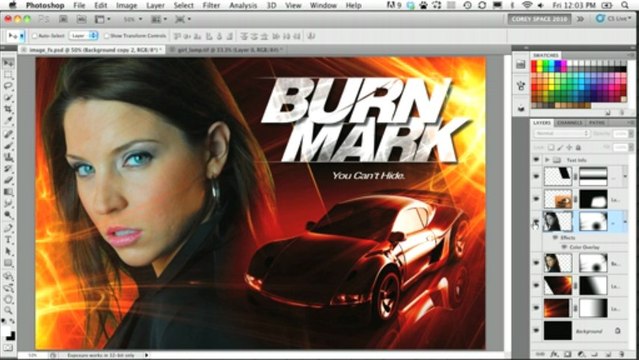Hide the Background layer
The height and width of the screenshot is (360, 639).
pos(536,331)
